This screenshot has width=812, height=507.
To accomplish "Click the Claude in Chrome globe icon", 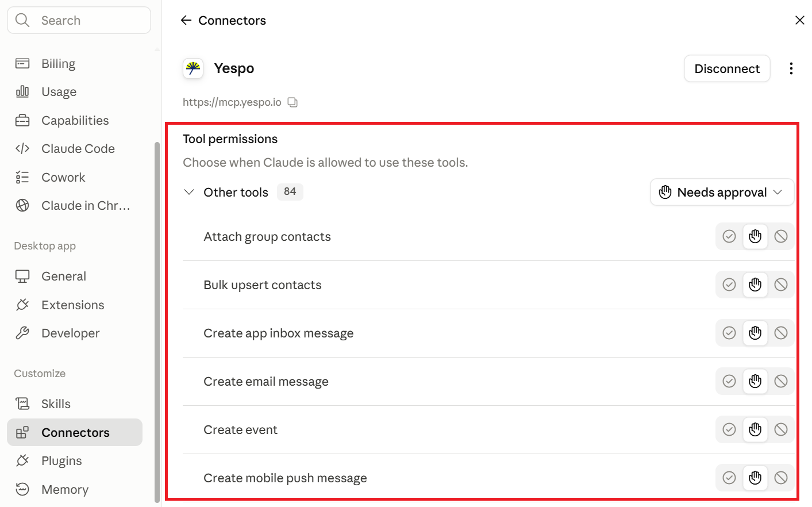I will pyautogui.click(x=22, y=205).
